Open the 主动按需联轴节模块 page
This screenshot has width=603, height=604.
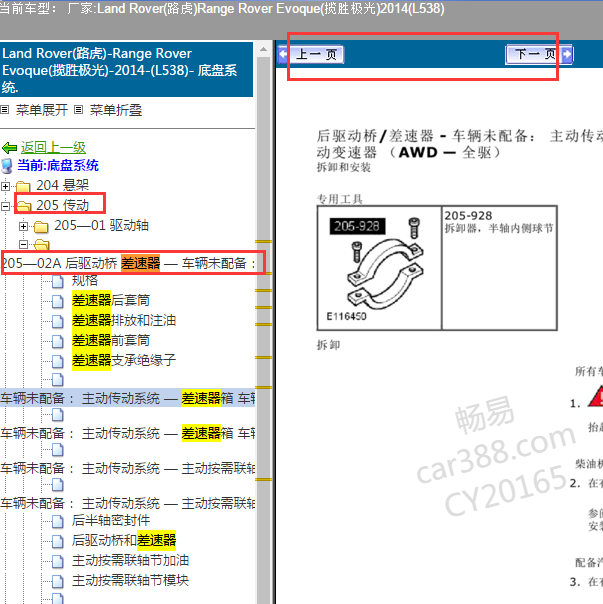pos(130,580)
